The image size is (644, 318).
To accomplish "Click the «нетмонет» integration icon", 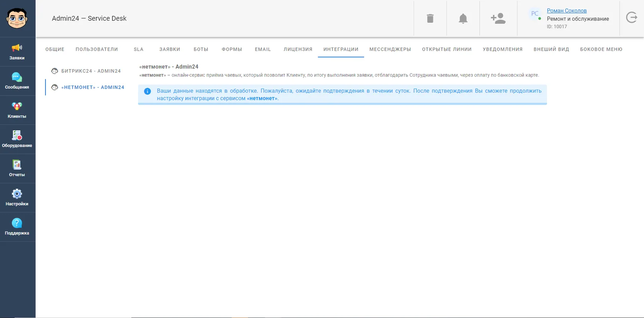I will click(55, 87).
